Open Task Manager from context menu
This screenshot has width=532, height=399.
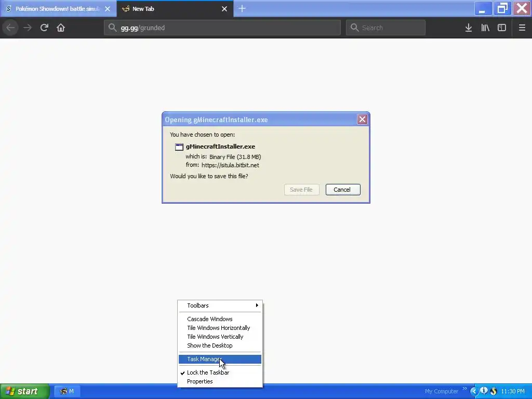click(220, 359)
